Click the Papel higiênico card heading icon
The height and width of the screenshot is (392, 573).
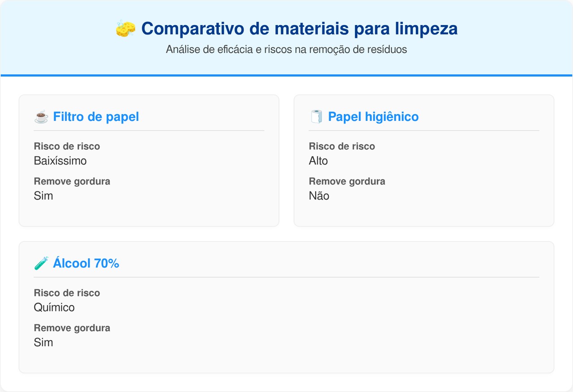[x=316, y=116]
